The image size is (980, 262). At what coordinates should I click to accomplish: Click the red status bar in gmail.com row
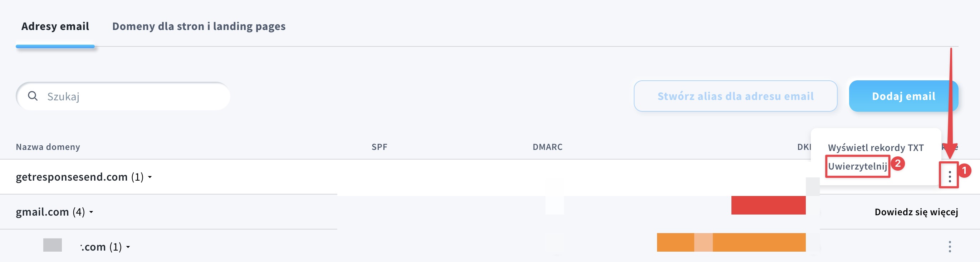tap(768, 205)
